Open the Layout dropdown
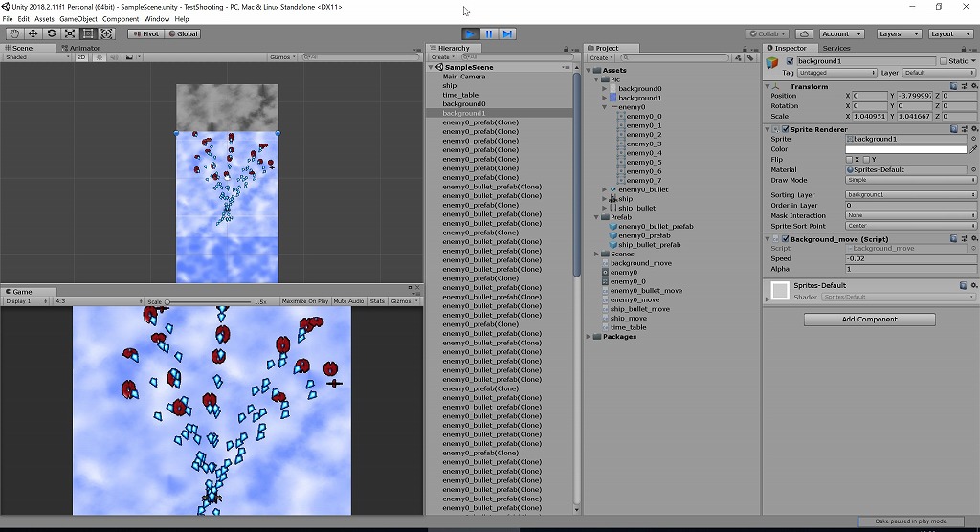Image resolution: width=980 pixels, height=532 pixels. coord(951,33)
